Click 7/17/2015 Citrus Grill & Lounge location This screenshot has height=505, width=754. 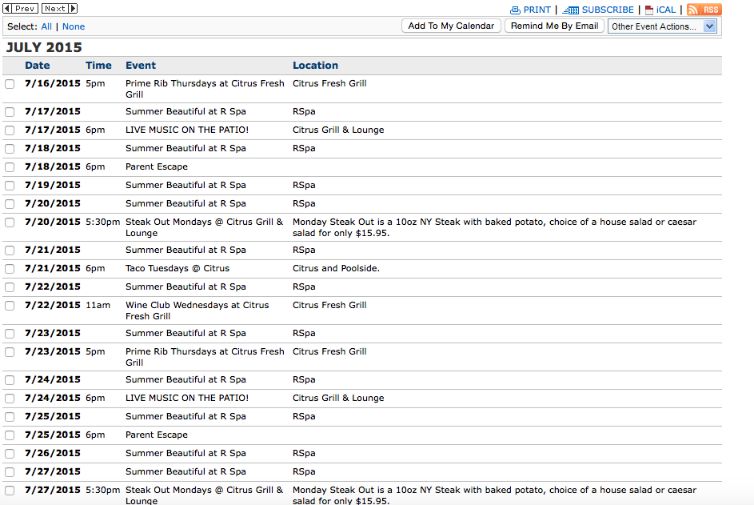338,130
